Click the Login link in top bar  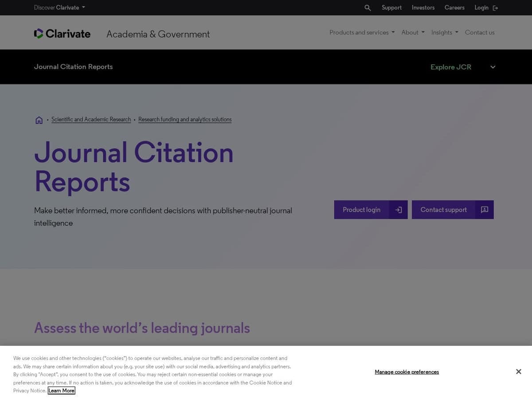pos(481,8)
